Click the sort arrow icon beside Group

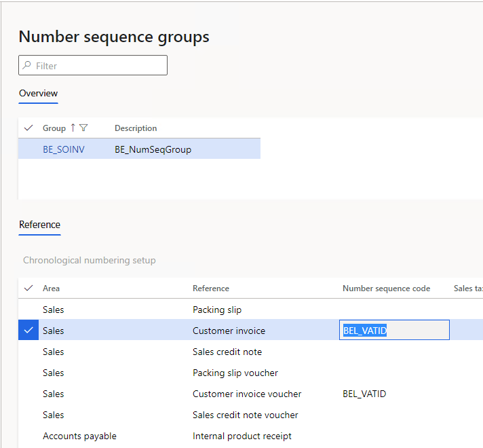coord(73,128)
